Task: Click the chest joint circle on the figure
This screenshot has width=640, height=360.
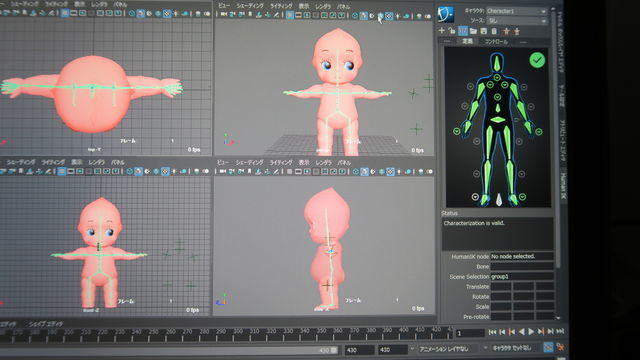Action: [497, 97]
